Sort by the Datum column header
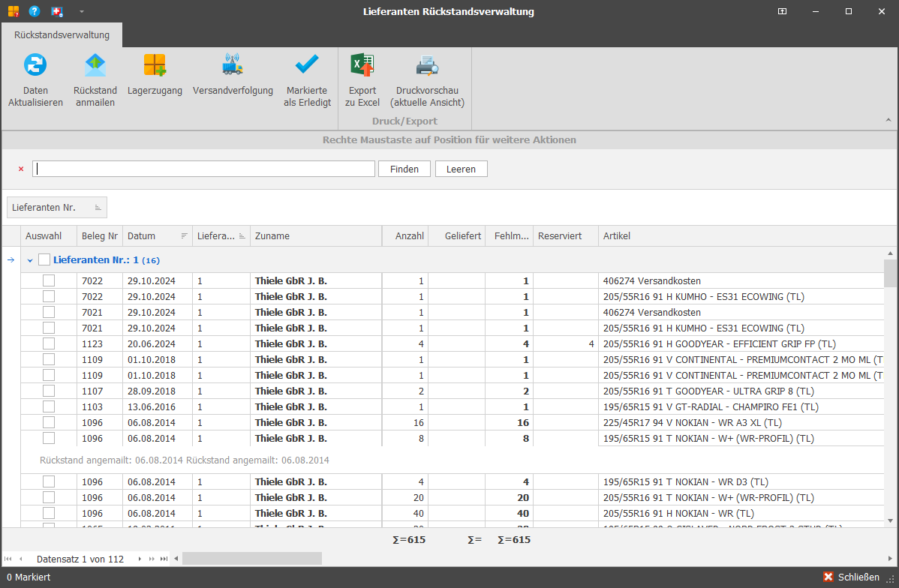Viewport: 899px width, 588px height. (x=157, y=236)
